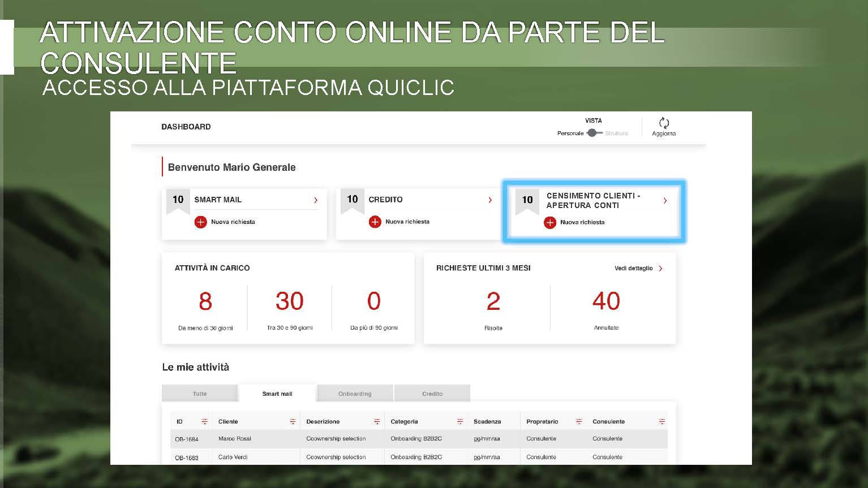Screen dimensions: 868x488
Task: Open Censimento Clienti - Apertura Conti chevron
Action: point(665,201)
